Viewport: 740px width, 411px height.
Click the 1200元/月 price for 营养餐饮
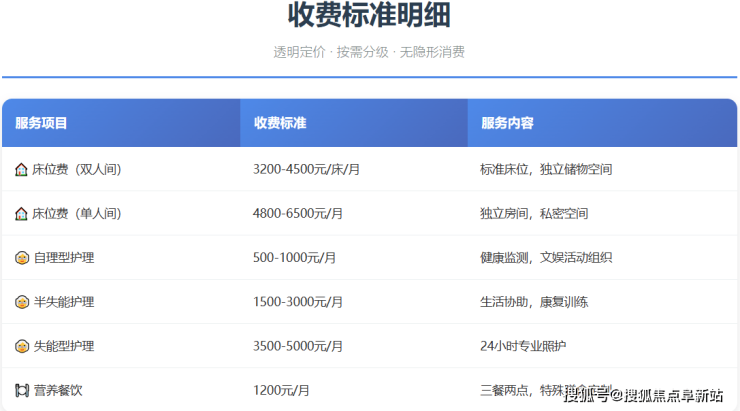coord(281,390)
